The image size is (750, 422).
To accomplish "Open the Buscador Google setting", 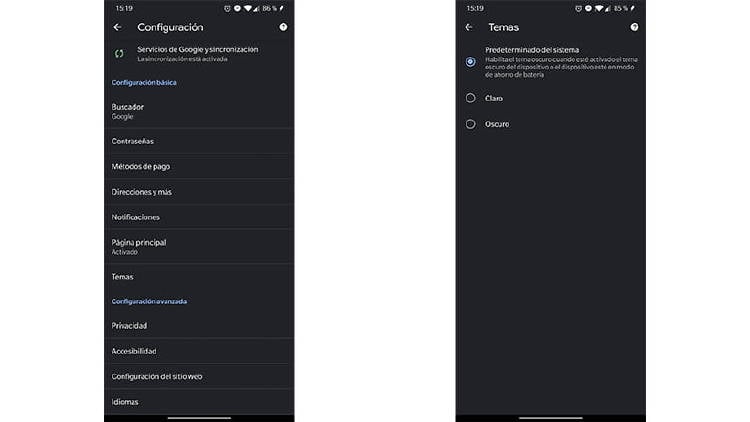I will 199,111.
